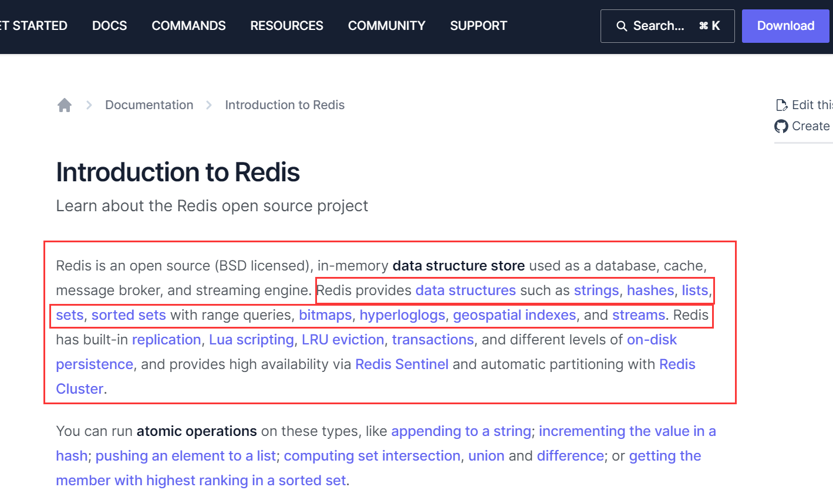Open the Support nav item
This screenshot has height=504, width=833.
pyautogui.click(x=478, y=26)
